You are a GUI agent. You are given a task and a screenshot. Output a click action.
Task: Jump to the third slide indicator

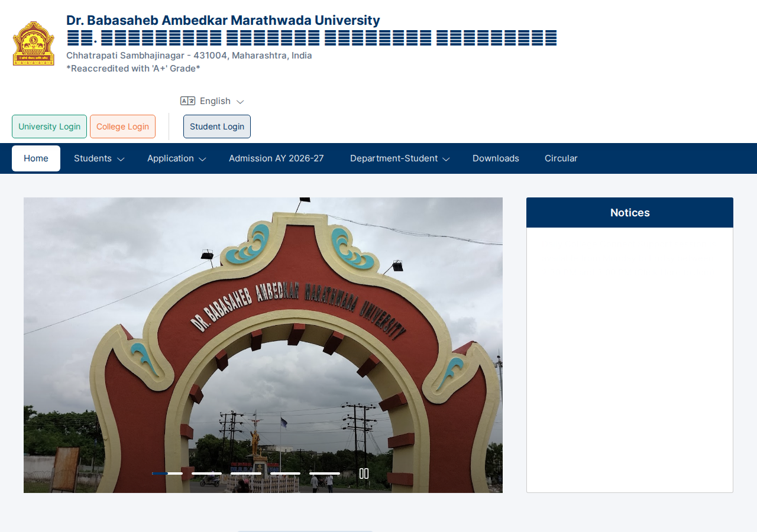(x=246, y=473)
